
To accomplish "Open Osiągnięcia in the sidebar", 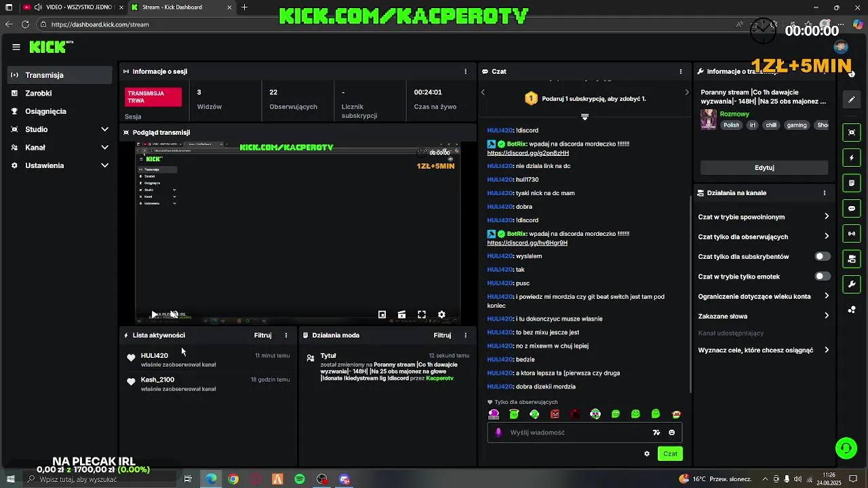I will click(60, 111).
